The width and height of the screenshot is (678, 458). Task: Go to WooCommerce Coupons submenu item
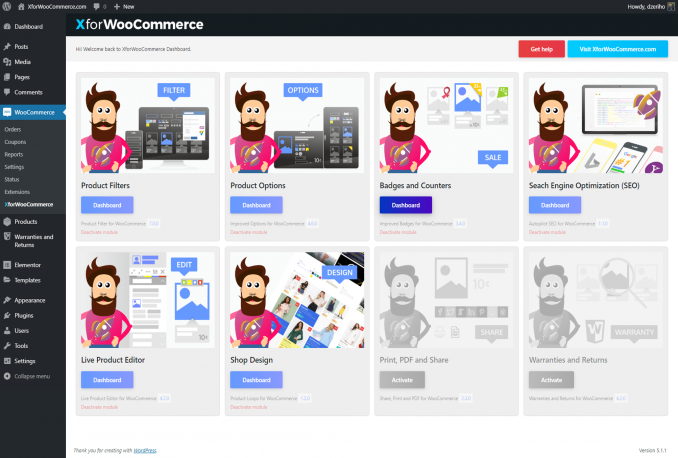coord(15,142)
